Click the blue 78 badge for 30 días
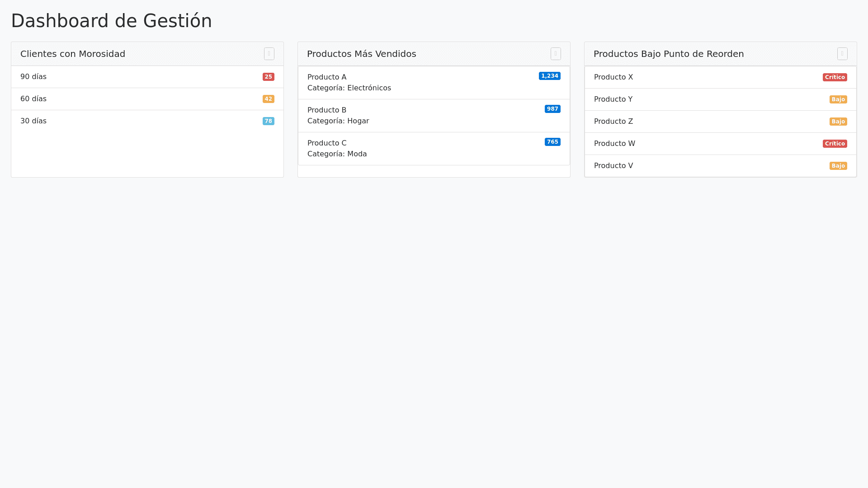 268,121
